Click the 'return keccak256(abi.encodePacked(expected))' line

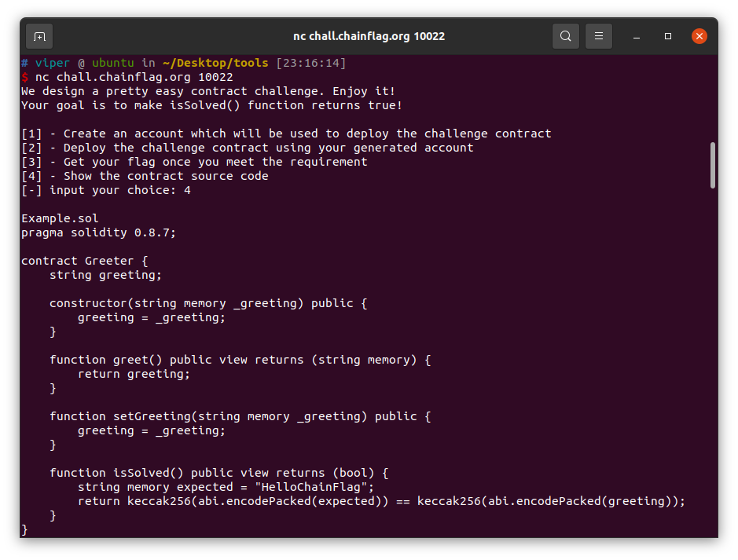(x=381, y=501)
